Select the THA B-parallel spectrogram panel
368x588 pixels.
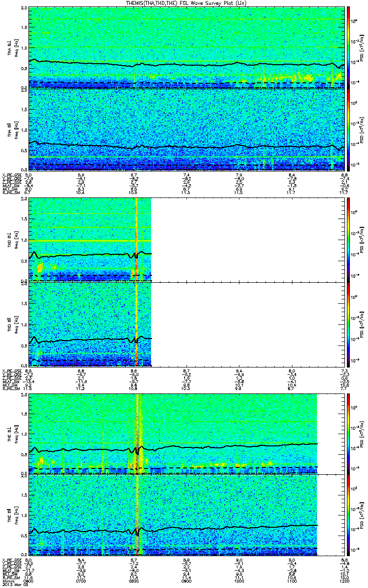(187, 129)
